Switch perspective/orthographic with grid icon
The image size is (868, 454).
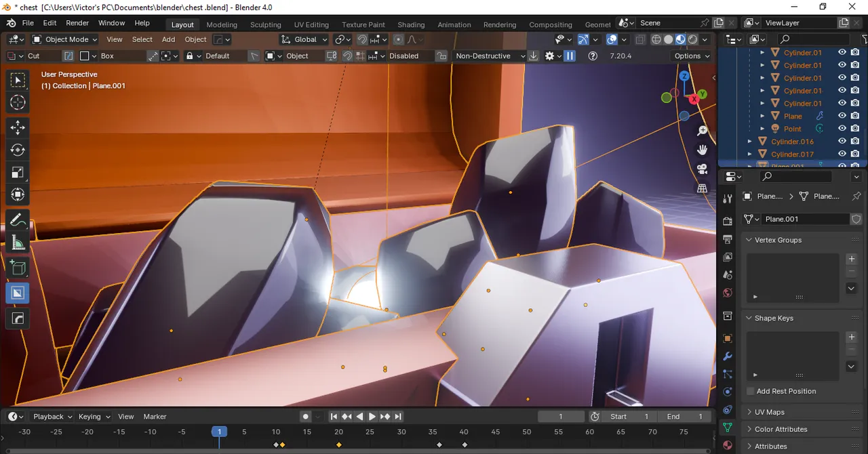(703, 188)
